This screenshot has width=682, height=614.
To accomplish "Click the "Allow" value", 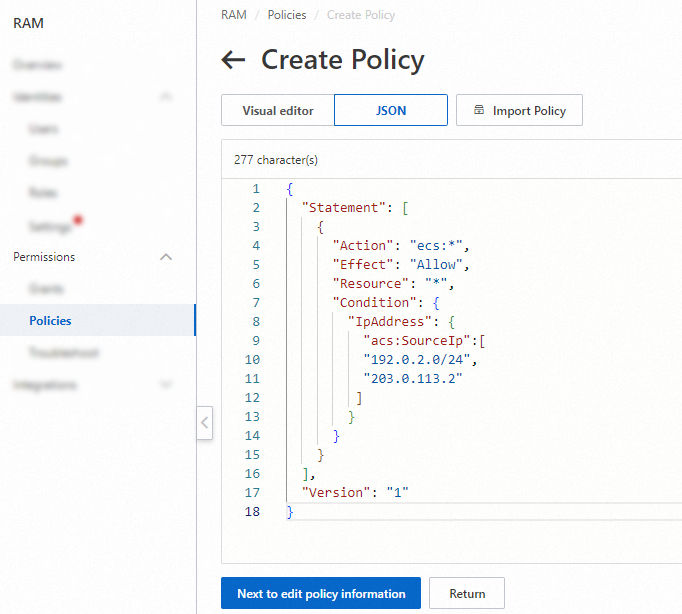I will pyautogui.click(x=436, y=265).
